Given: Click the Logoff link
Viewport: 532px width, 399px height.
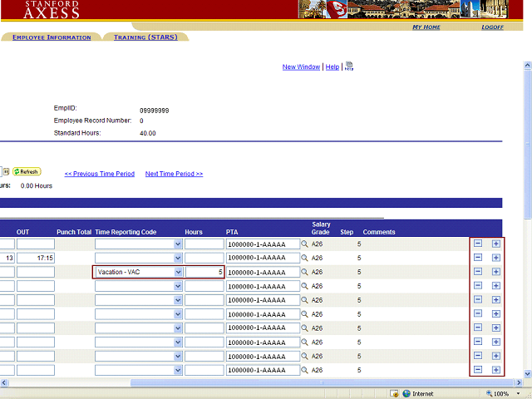Looking at the screenshot, I should click(492, 27).
